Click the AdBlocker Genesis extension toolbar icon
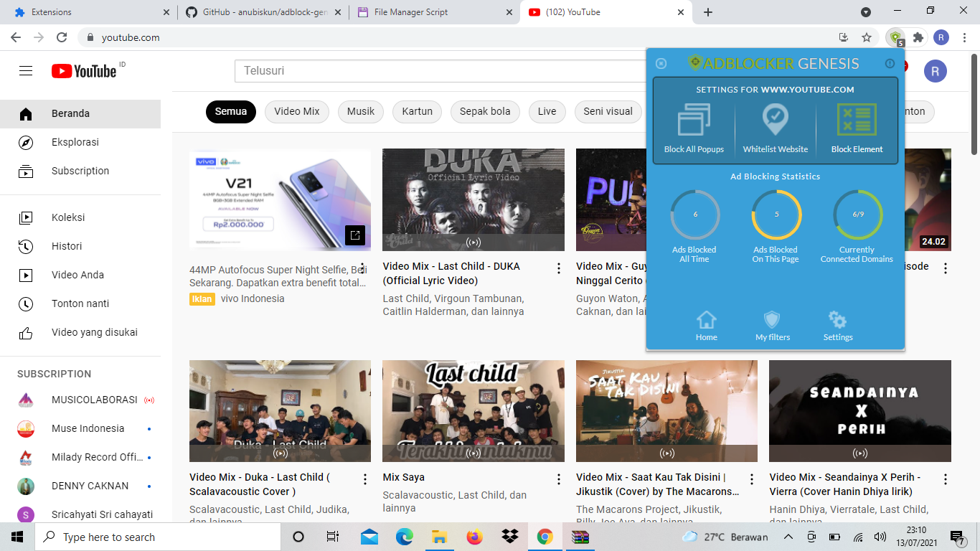 pyautogui.click(x=895, y=37)
